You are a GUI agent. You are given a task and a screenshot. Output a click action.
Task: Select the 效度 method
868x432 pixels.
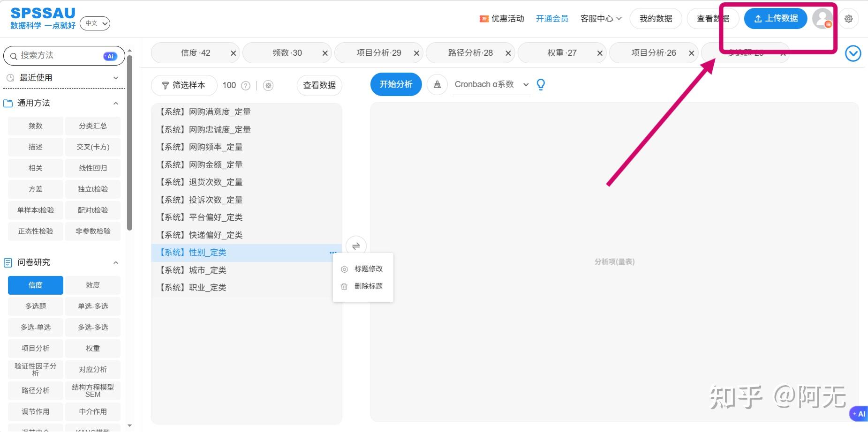pyautogui.click(x=93, y=285)
